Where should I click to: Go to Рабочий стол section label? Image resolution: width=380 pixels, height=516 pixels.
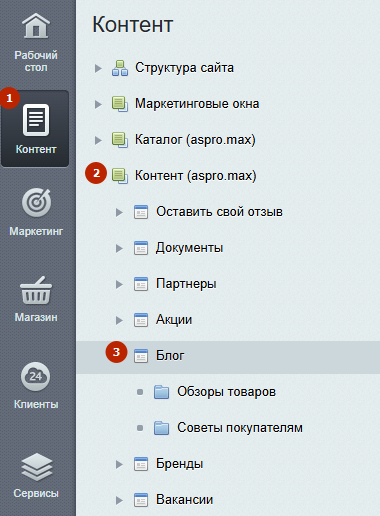[36, 61]
